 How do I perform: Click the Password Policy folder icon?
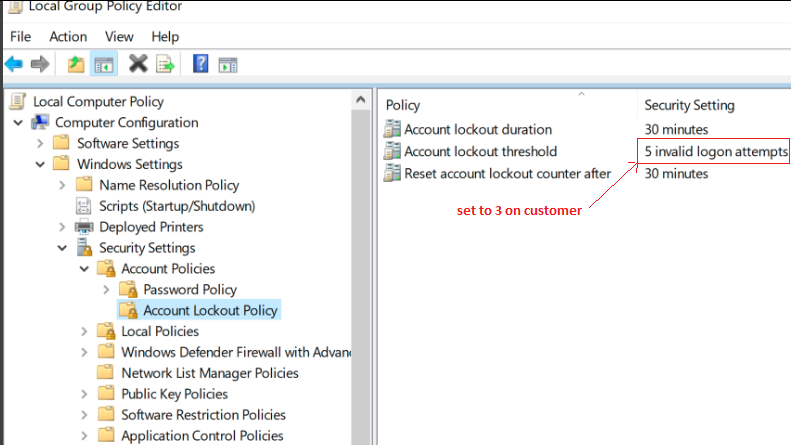(x=128, y=289)
